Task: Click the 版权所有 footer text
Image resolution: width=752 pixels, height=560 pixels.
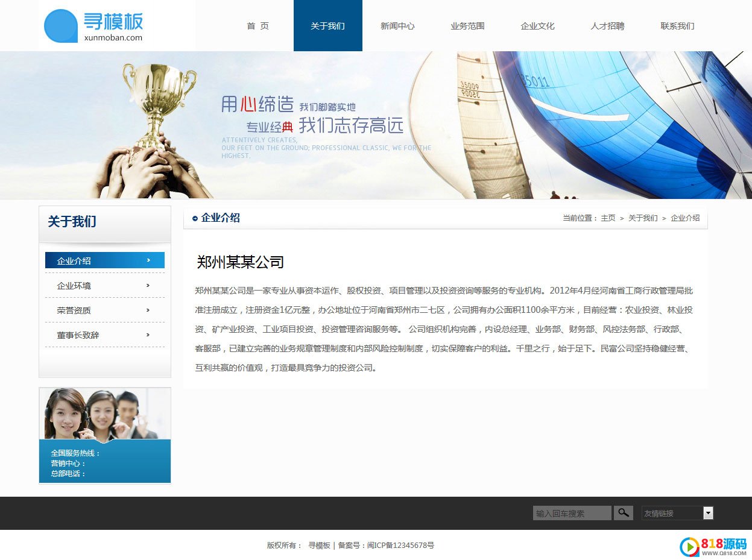Action: (x=285, y=546)
